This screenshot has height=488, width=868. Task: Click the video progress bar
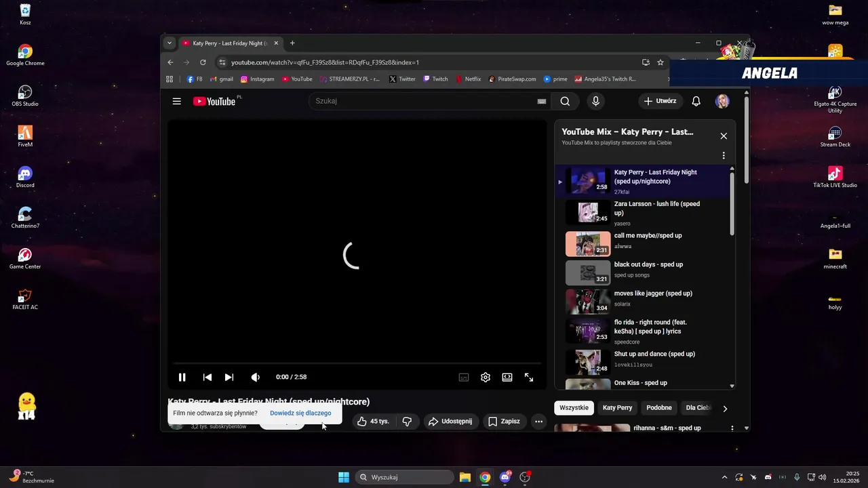coord(357,364)
